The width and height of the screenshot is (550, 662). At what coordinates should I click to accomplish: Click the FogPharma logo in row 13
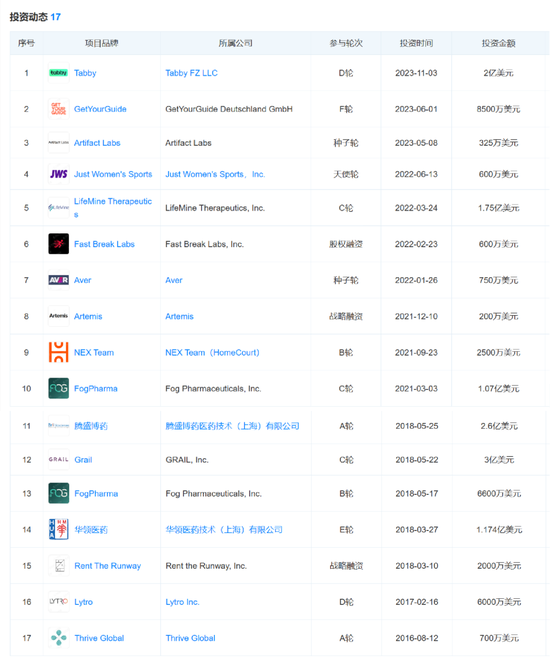(x=59, y=494)
